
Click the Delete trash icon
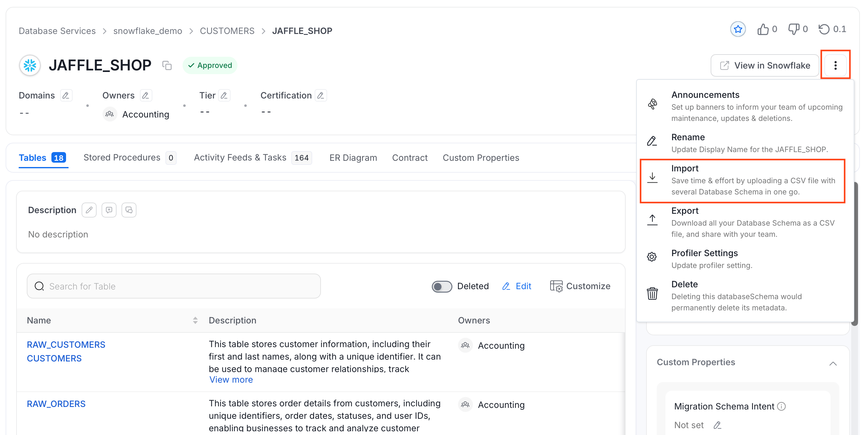pos(652,293)
